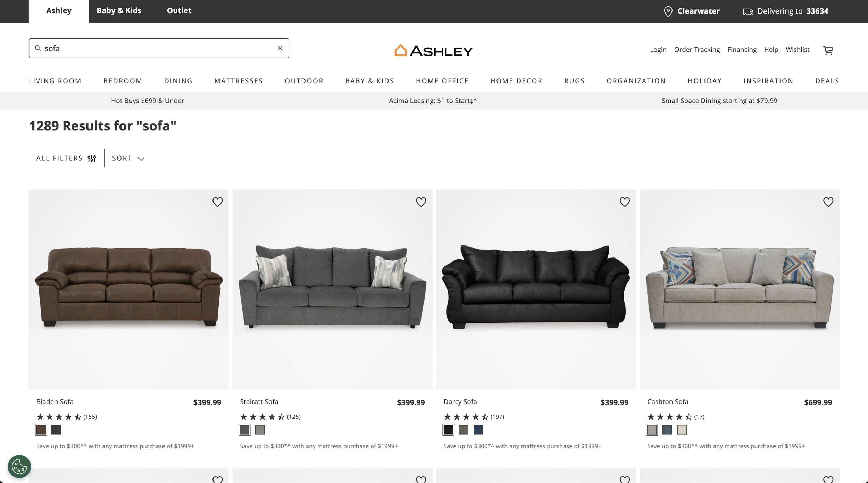This screenshot has width=868, height=483.
Task: Toggle wishlist heart on Bladen Sofa
Action: (217, 202)
